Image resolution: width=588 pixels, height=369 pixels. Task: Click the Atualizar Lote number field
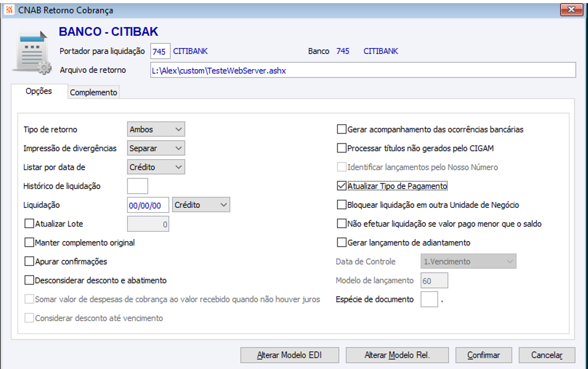tap(148, 224)
